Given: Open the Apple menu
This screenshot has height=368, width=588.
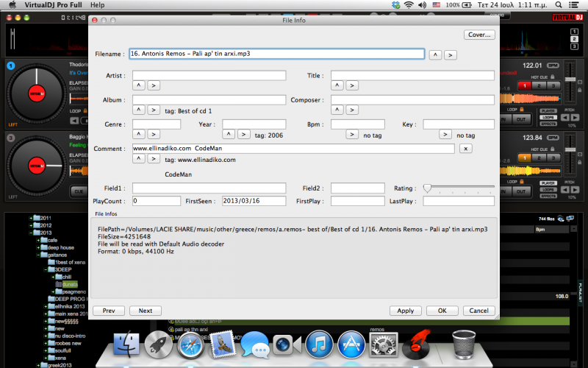Looking at the screenshot, I should click(x=12, y=5).
